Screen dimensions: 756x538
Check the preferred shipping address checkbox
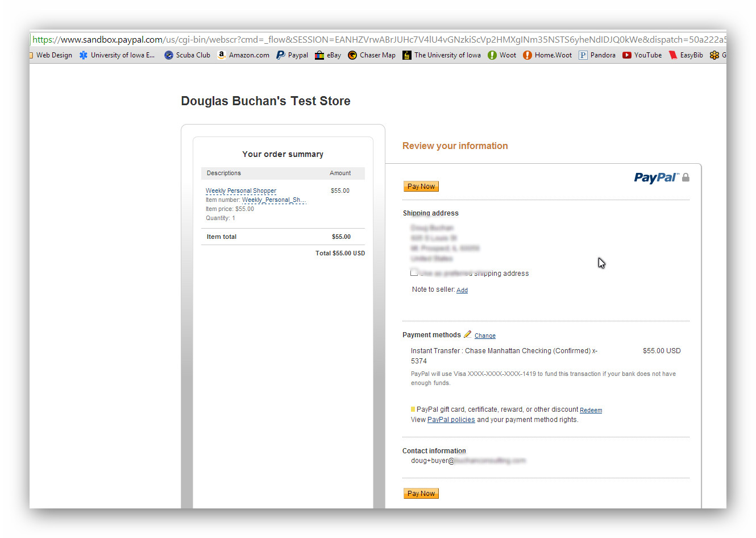414,272
